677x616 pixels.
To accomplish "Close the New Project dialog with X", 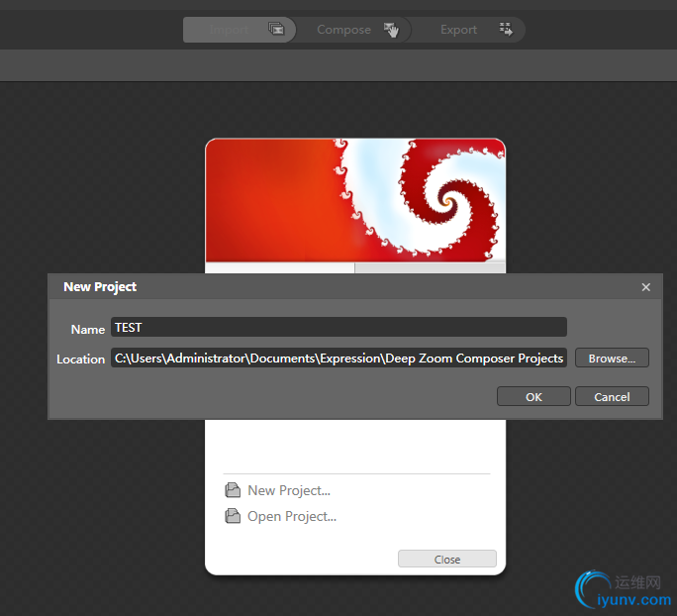I will point(646,287).
